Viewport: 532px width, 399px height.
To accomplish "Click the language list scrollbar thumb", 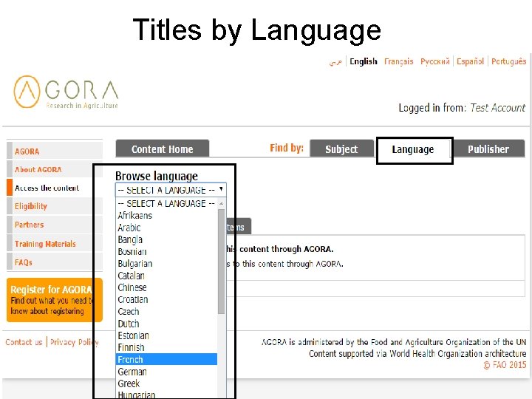I will click(221, 262).
